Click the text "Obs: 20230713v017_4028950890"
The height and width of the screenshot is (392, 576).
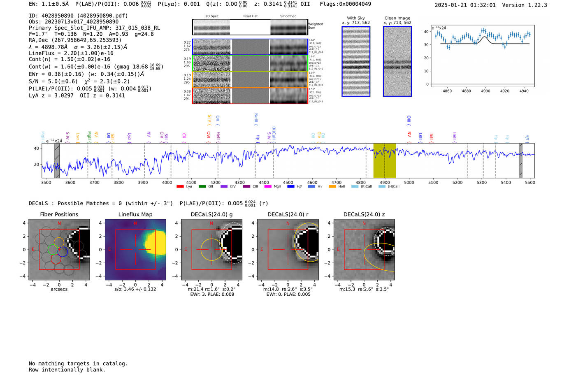pyautogui.click(x=74, y=22)
